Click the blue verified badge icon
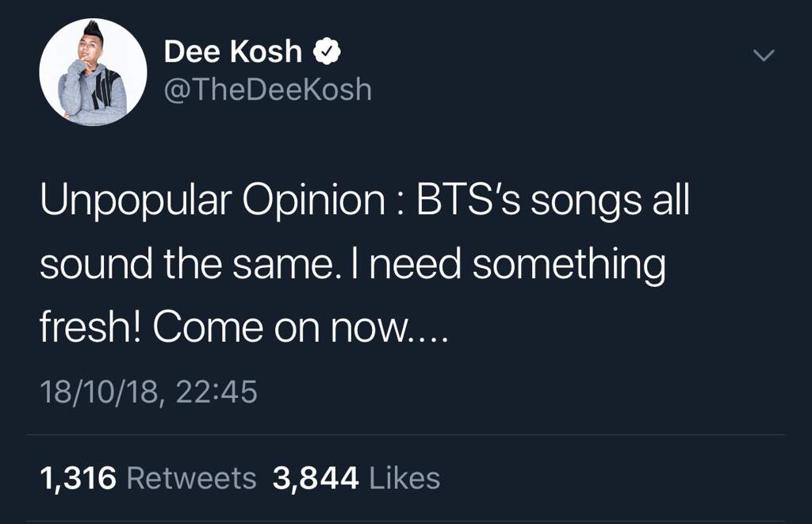 pyautogui.click(x=327, y=52)
